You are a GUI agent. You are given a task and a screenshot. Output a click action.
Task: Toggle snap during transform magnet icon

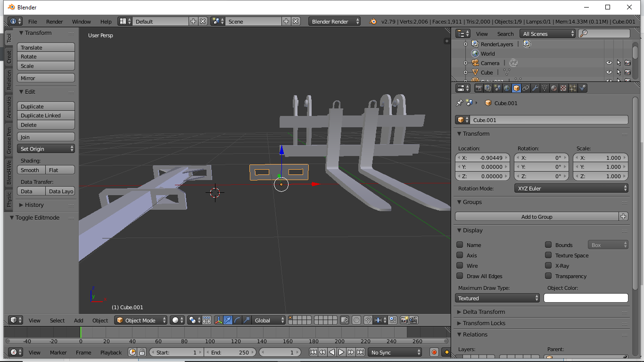[x=368, y=320]
